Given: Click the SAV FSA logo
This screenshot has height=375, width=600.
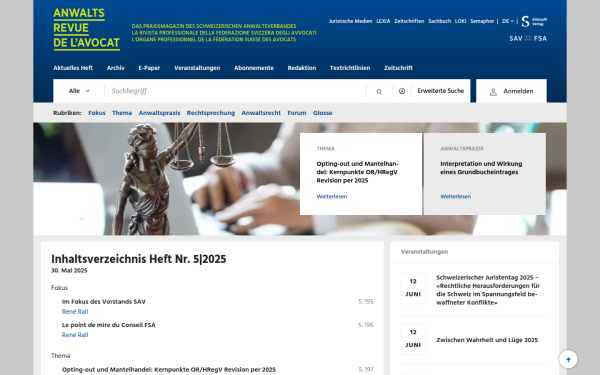Looking at the screenshot, I should 528,38.
